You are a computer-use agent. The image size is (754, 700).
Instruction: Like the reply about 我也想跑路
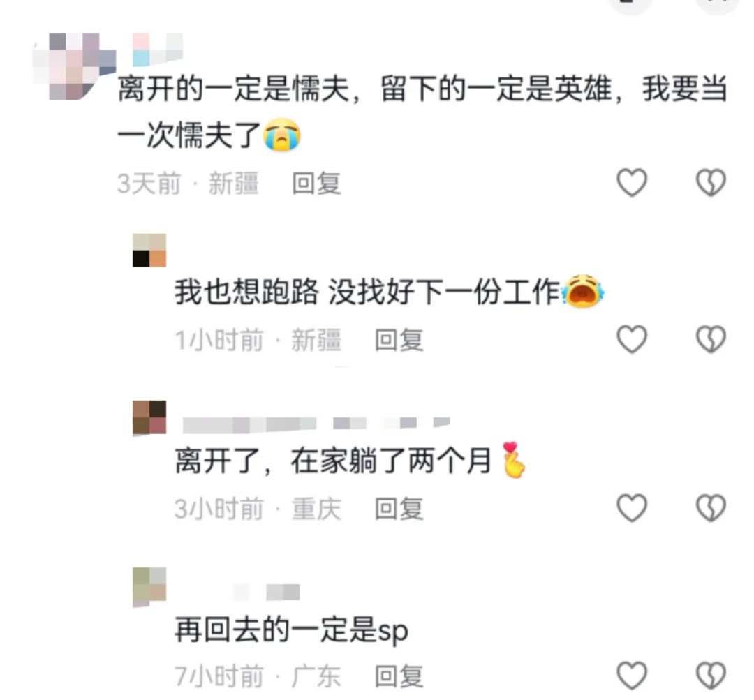click(632, 339)
